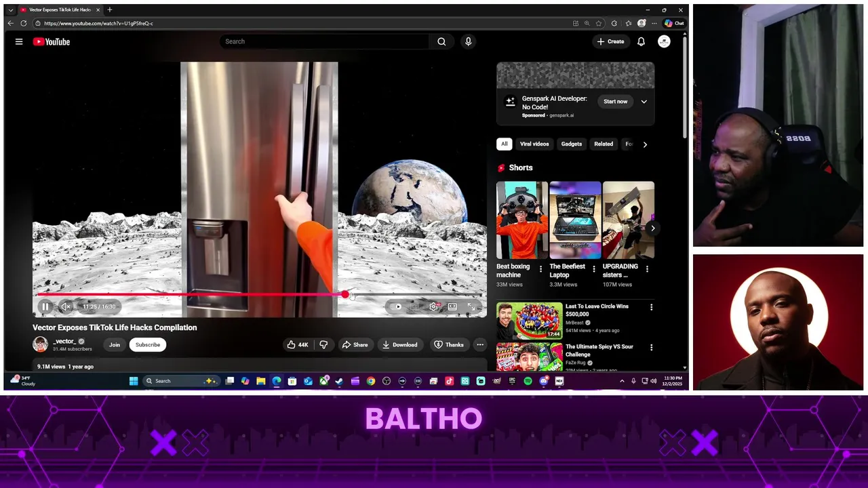Open options for Beat boxing machine short
Screen dimensions: 868x488
pos(540,269)
